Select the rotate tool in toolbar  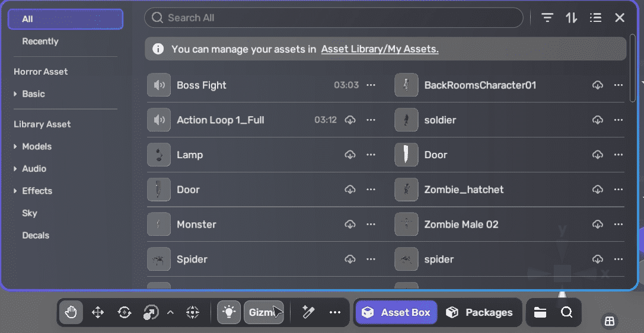(x=125, y=312)
